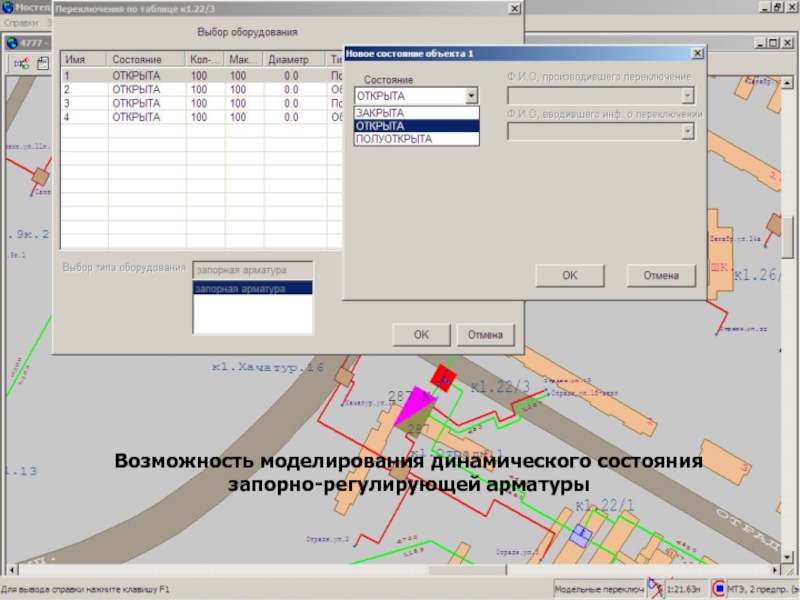
Task: Click the red square node near к1.22/3
Action: 442,377
